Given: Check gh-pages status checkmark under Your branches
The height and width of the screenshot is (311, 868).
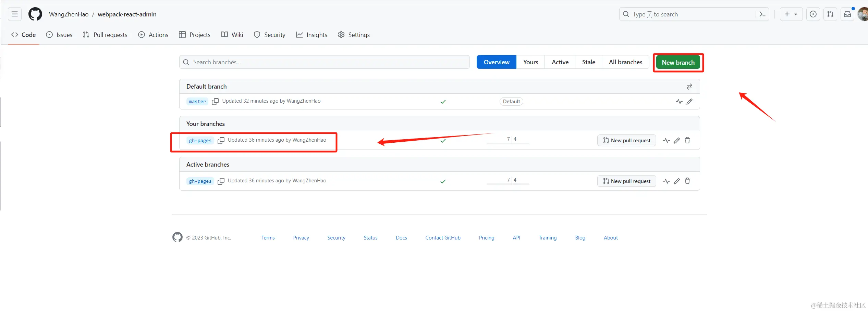Looking at the screenshot, I should (x=443, y=141).
